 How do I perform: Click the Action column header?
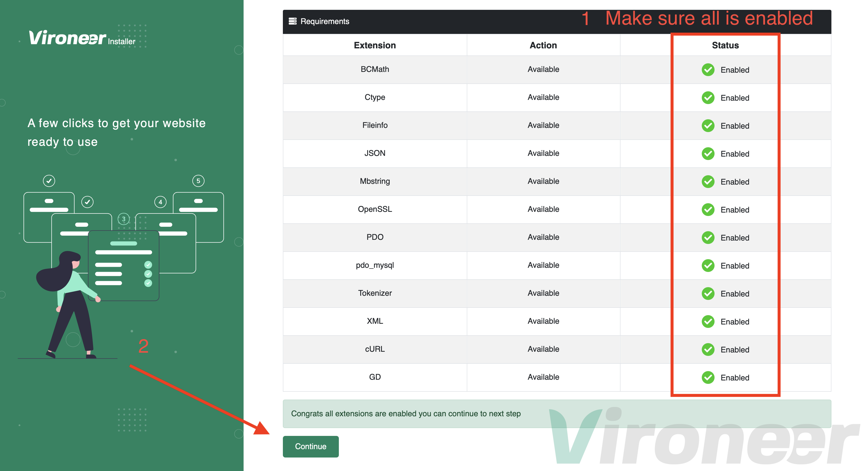click(x=543, y=45)
